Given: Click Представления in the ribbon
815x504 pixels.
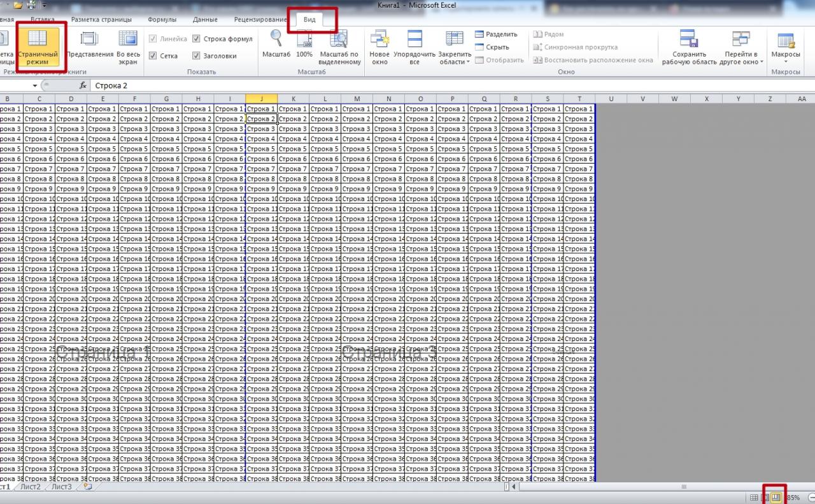Looking at the screenshot, I should (x=89, y=46).
